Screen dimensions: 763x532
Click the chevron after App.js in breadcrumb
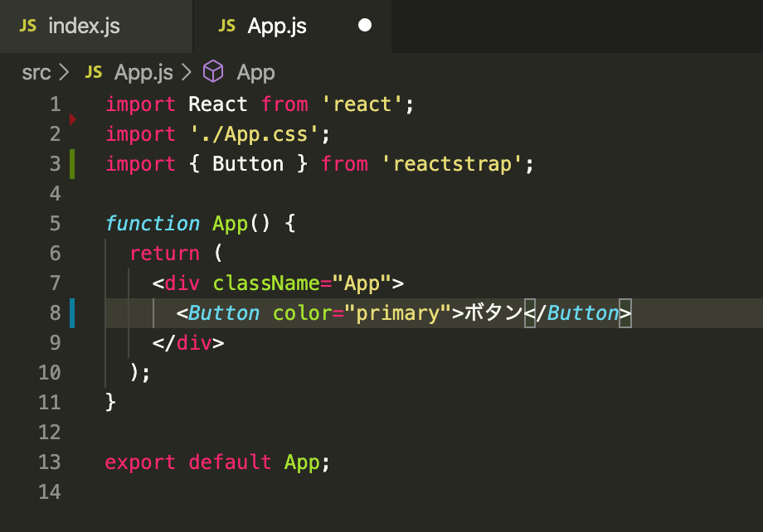click(187, 72)
